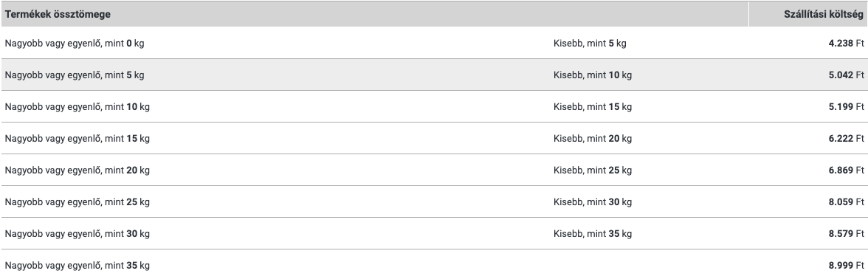
Task: Click the 6.222 Ft shipping cost
Action: 846,139
